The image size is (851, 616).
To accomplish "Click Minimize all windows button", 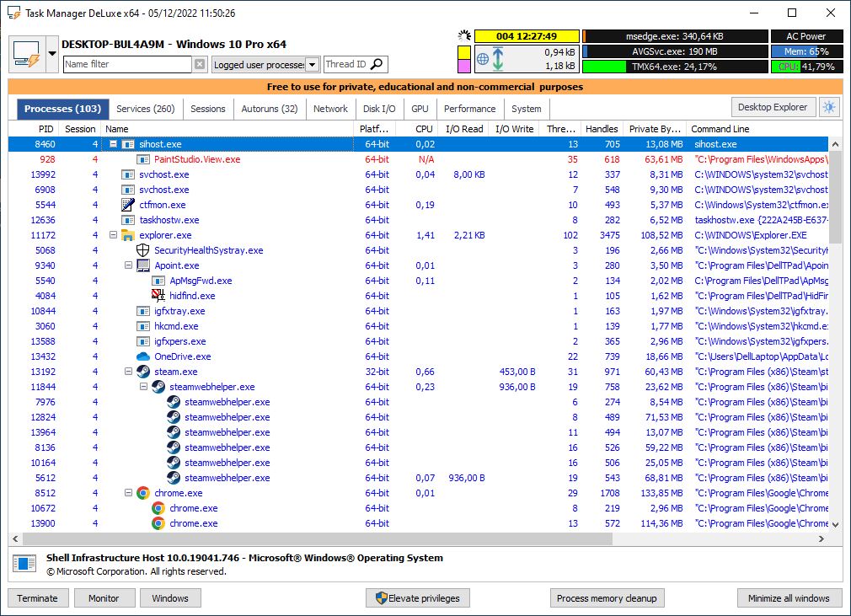I will click(x=789, y=598).
